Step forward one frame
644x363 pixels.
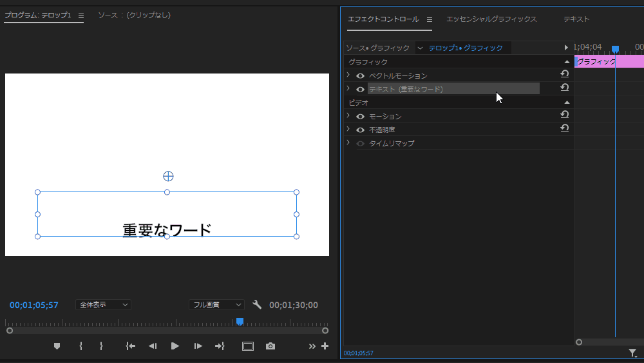[x=198, y=346]
